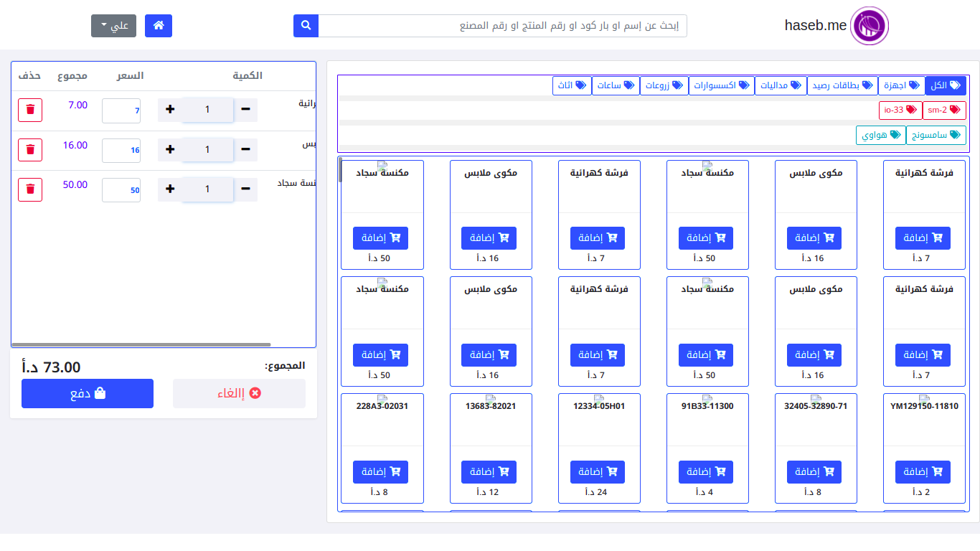Cancel the order with إلغاء
Screen dimensions: 980x551
pyautogui.click(x=239, y=394)
